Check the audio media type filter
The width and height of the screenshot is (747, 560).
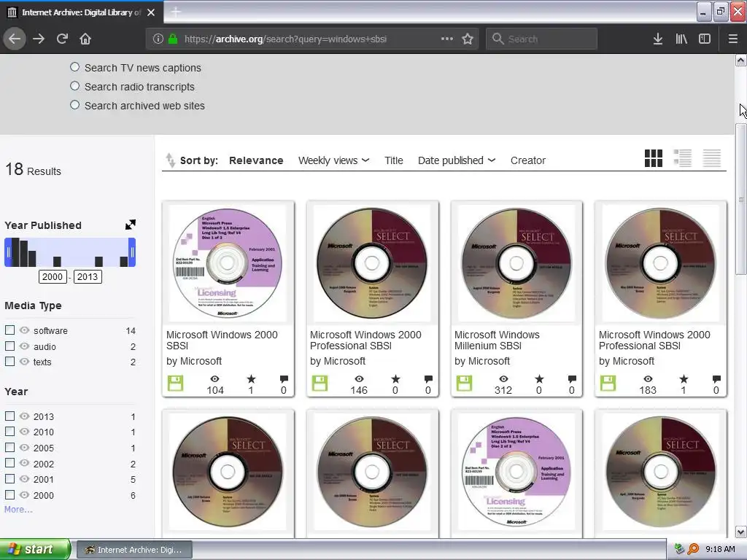[9, 346]
